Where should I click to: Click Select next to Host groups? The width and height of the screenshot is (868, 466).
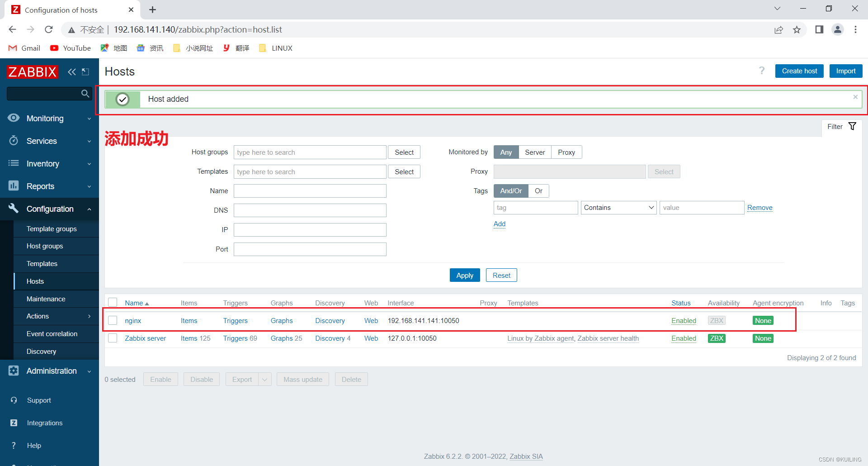404,152
